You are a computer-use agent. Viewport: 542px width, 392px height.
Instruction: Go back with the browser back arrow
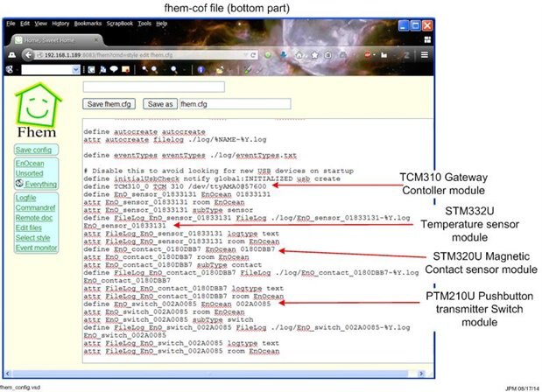tap(28, 55)
